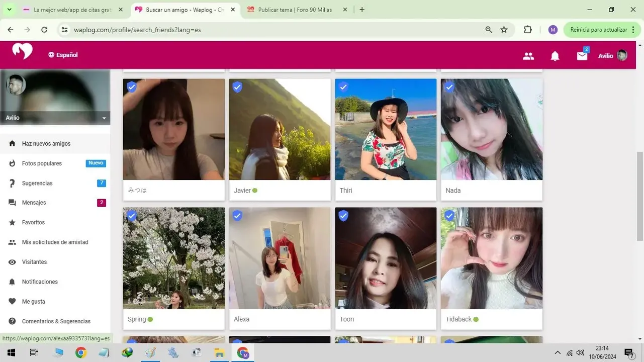This screenshot has width=644, height=362.
Task: Open File Explorer from the taskbar
Action: tap(220, 352)
